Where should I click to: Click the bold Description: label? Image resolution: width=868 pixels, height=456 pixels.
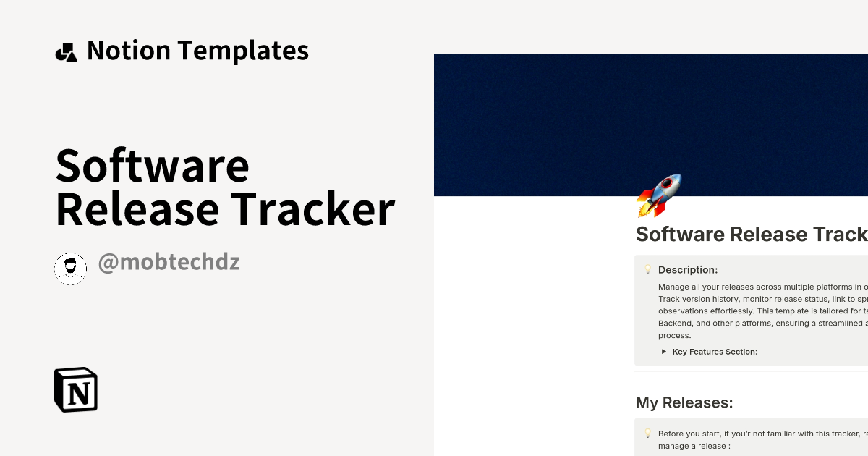pyautogui.click(x=687, y=269)
